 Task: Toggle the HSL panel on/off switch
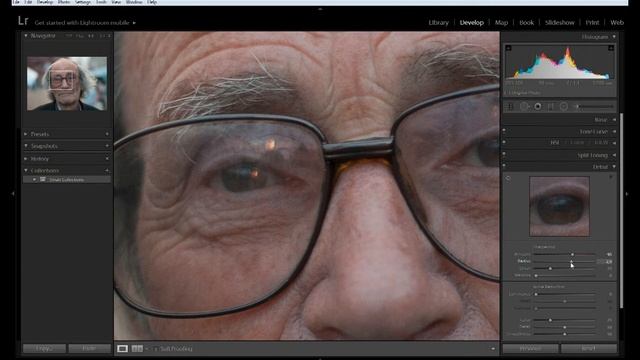pyautogui.click(x=504, y=142)
